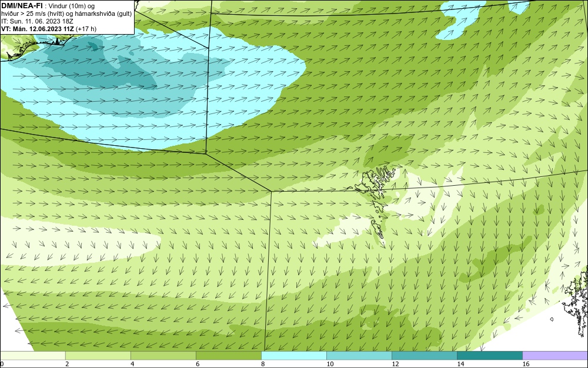The image size is (588, 368).
Task: Click the legend value "2"
Action: click(67, 364)
